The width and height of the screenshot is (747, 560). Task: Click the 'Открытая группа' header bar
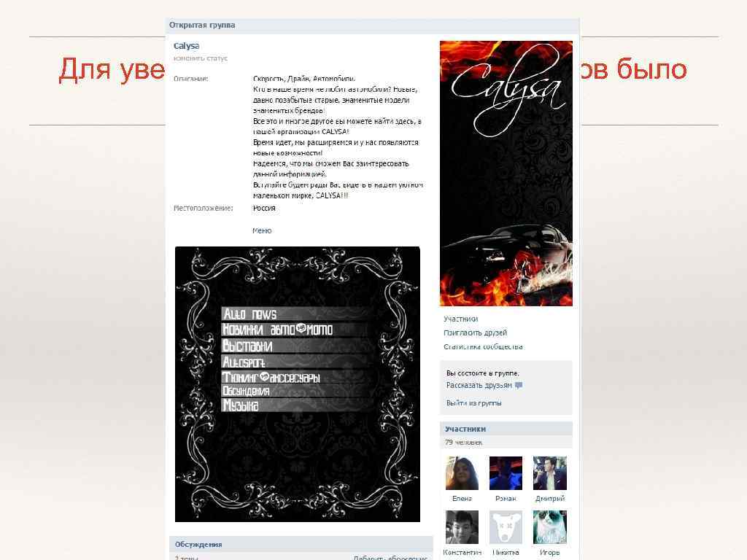pyautogui.click(x=373, y=26)
